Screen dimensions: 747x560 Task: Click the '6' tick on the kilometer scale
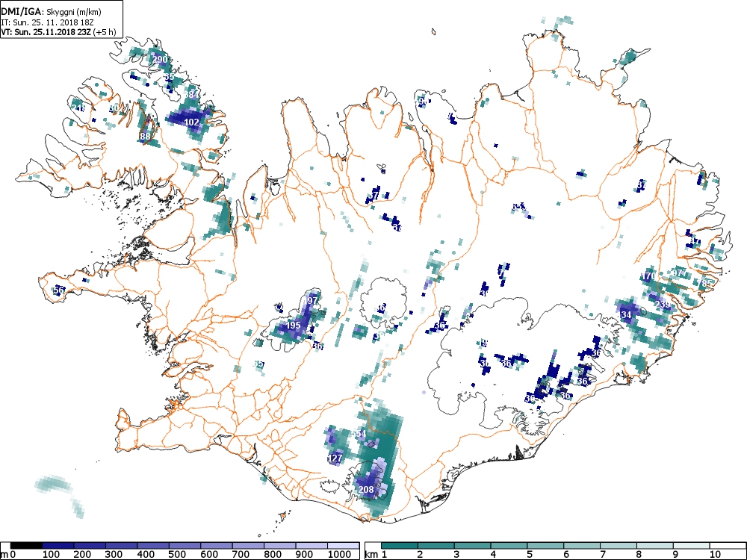(566, 555)
